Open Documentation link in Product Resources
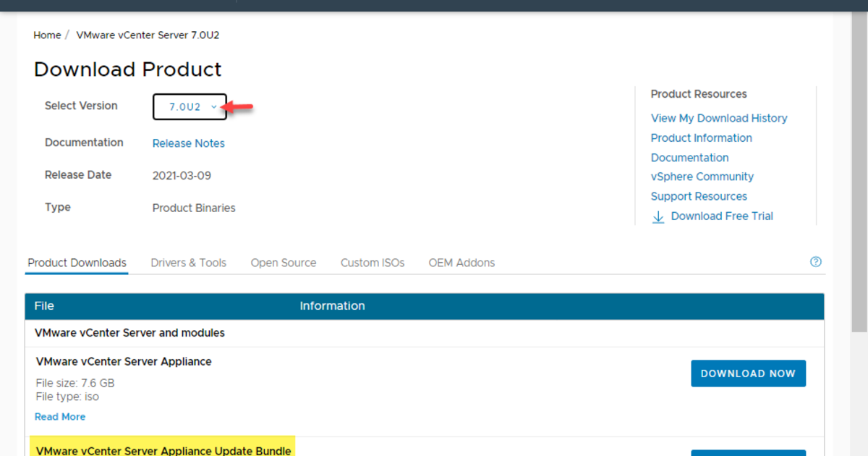Screen dimensions: 868x456 click(x=689, y=157)
